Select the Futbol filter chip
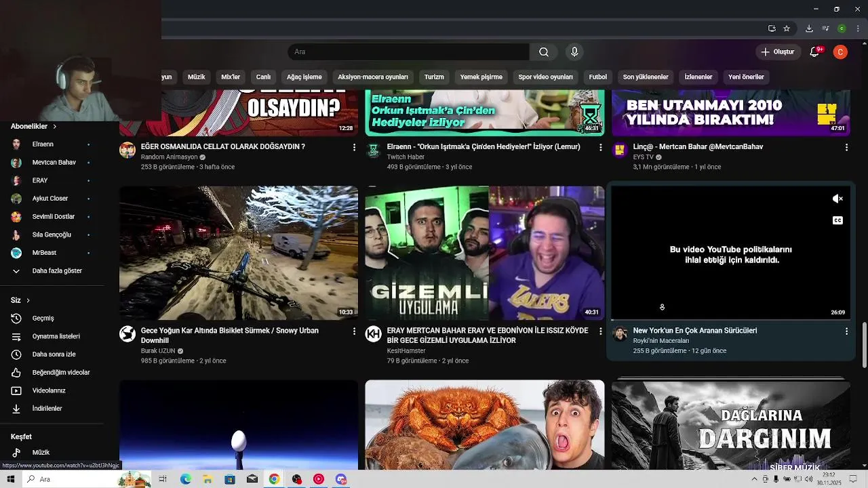 597,77
